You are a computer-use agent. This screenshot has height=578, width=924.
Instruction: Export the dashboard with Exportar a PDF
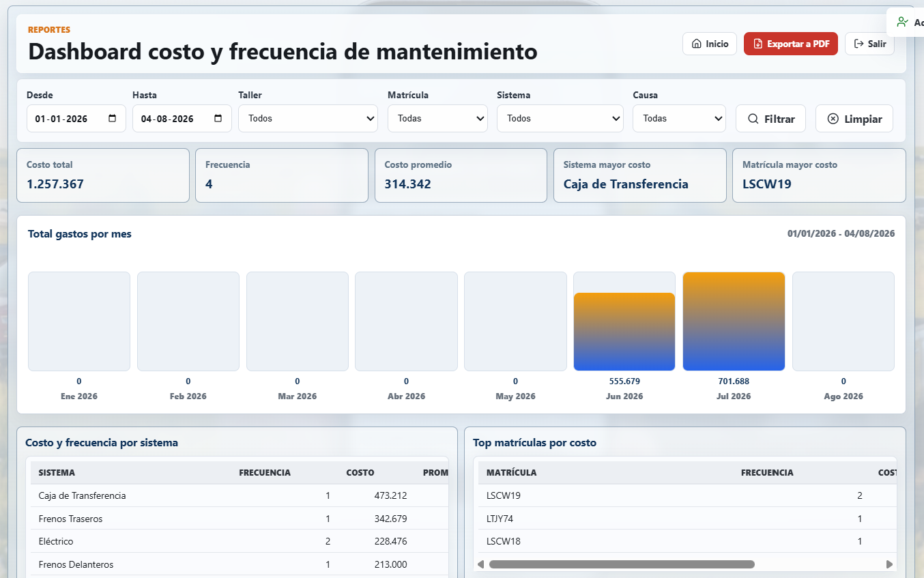click(x=791, y=44)
